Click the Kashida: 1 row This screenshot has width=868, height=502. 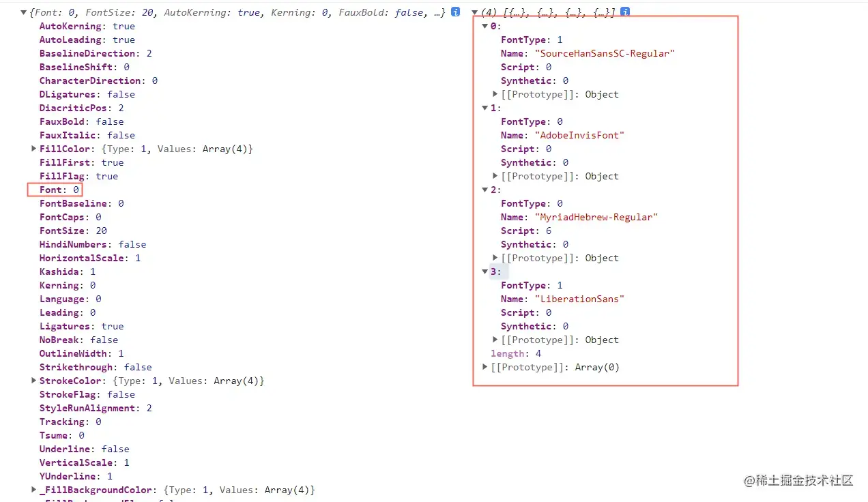pos(68,271)
